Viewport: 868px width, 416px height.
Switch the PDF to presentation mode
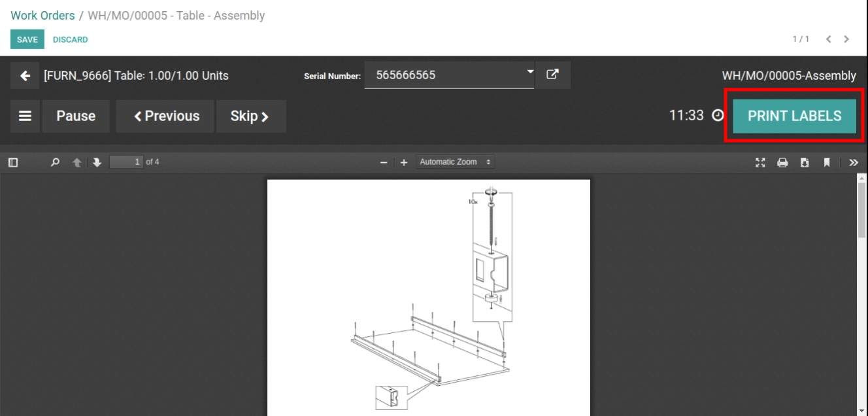click(x=760, y=162)
